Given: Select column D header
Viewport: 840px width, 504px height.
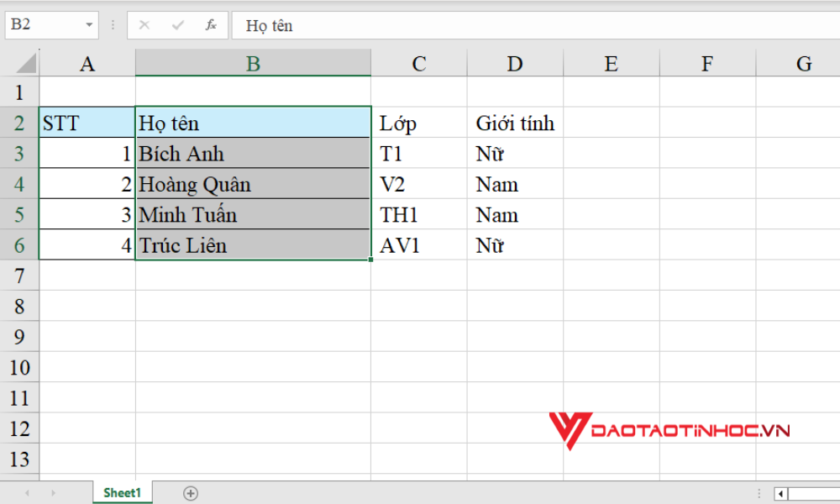Looking at the screenshot, I should coord(515,63).
